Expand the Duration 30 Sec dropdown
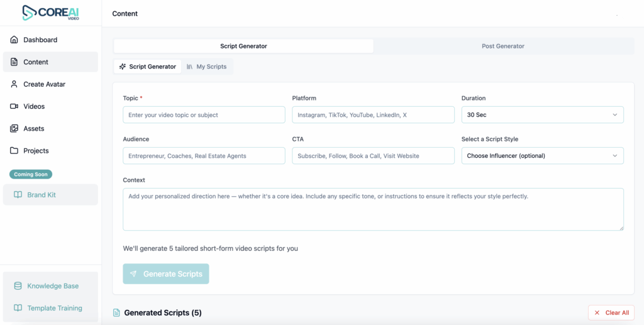This screenshot has height=325, width=644. (x=543, y=115)
